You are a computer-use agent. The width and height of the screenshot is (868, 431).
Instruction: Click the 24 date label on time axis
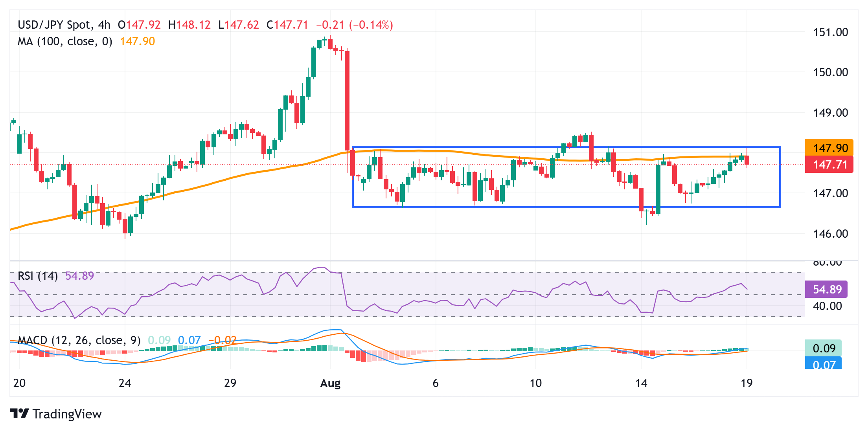click(x=125, y=383)
